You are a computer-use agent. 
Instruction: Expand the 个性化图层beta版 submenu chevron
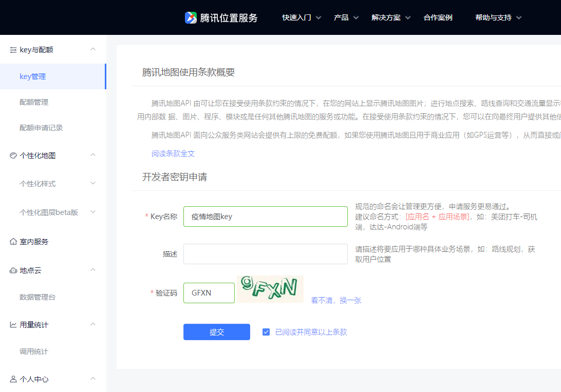(93, 212)
